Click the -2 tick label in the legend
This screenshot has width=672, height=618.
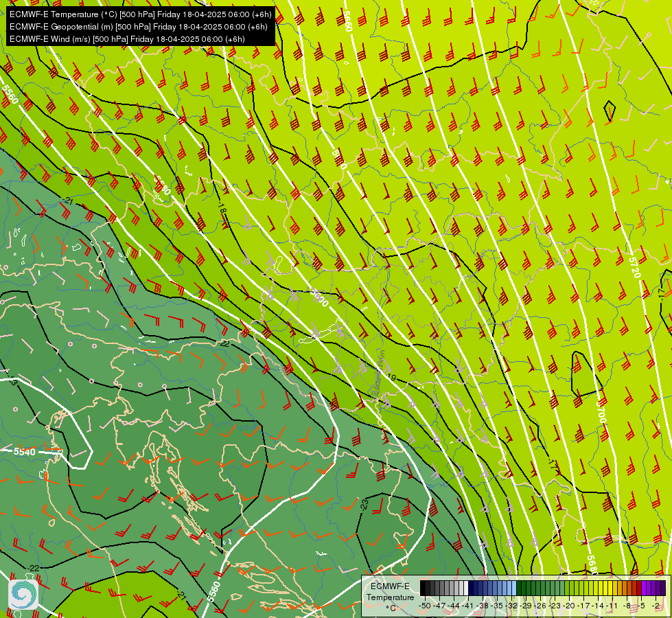(x=656, y=606)
